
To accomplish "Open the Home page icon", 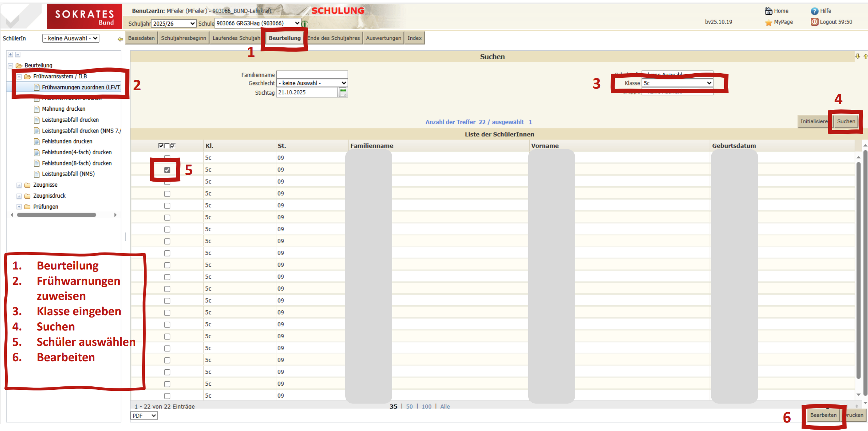I will click(768, 11).
